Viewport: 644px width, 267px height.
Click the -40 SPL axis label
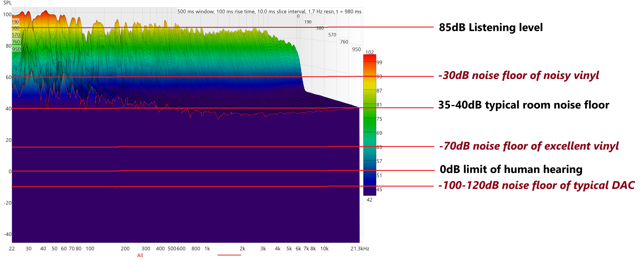pos(7,234)
